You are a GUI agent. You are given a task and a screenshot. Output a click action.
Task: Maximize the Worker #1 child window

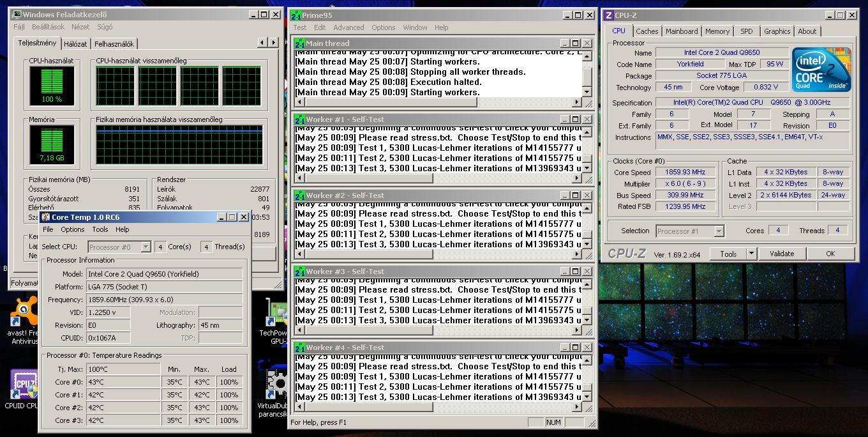(575, 119)
